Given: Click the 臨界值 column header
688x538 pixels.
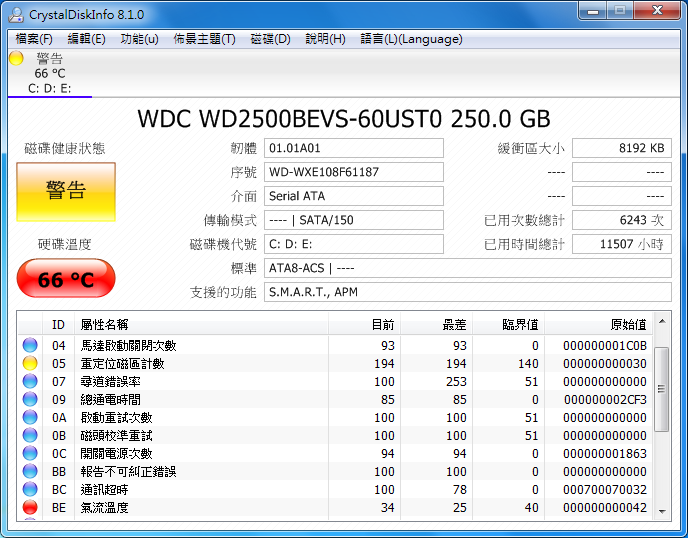Looking at the screenshot, I should pos(508,324).
